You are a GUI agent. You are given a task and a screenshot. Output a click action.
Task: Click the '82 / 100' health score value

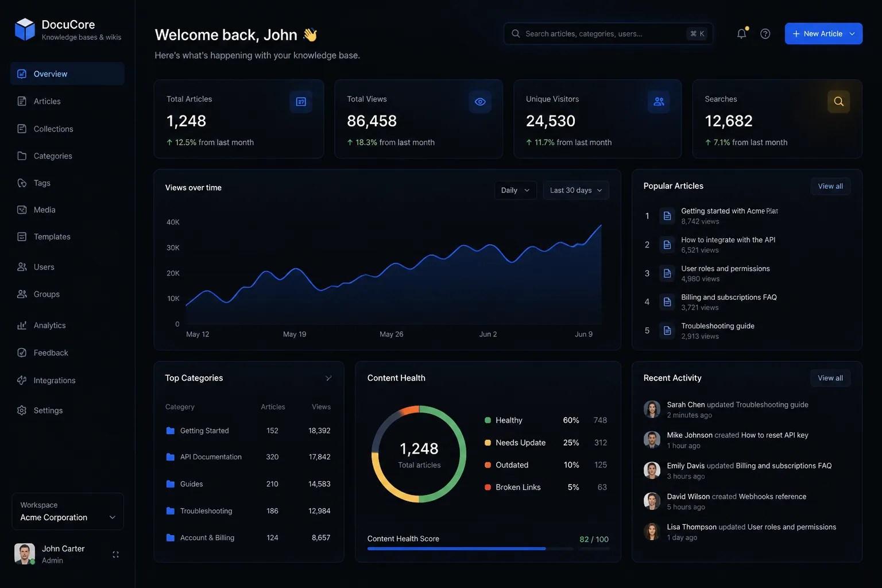pyautogui.click(x=594, y=539)
